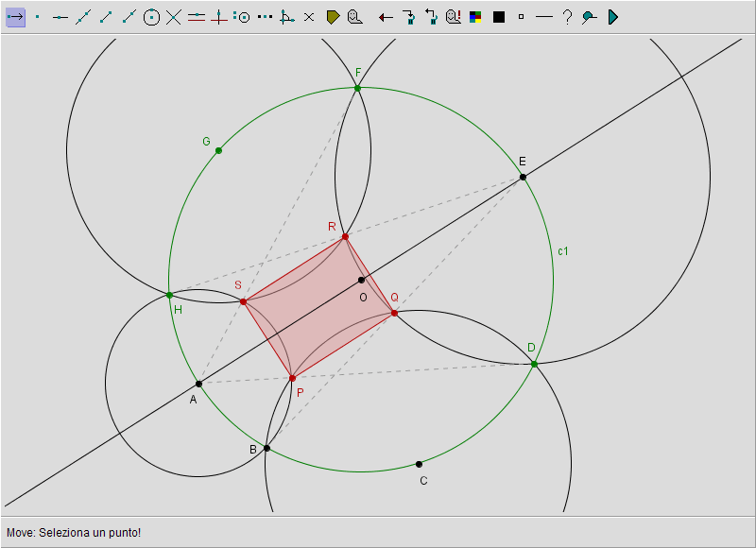Select green point D
Image resolution: width=756 pixels, height=548 pixels.
click(x=534, y=365)
